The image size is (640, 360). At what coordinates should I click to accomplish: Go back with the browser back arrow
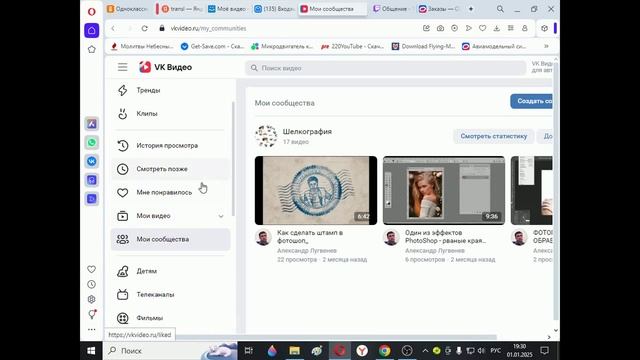(x=113, y=28)
